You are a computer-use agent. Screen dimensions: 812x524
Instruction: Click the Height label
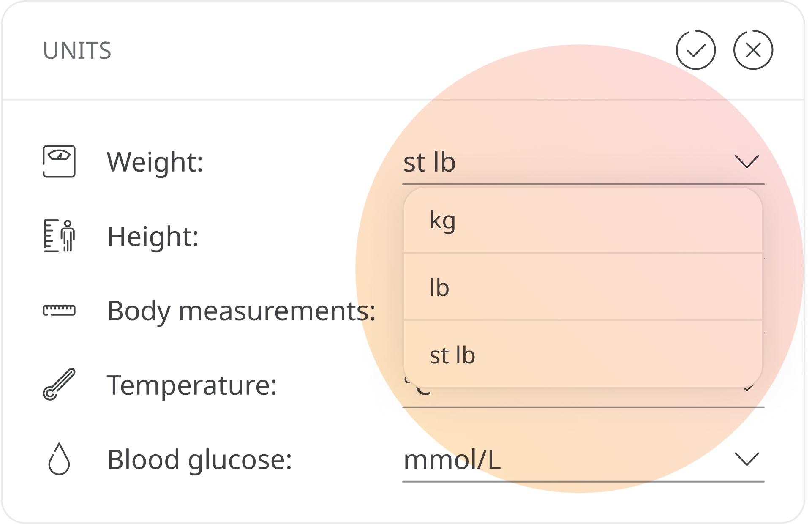coord(153,237)
